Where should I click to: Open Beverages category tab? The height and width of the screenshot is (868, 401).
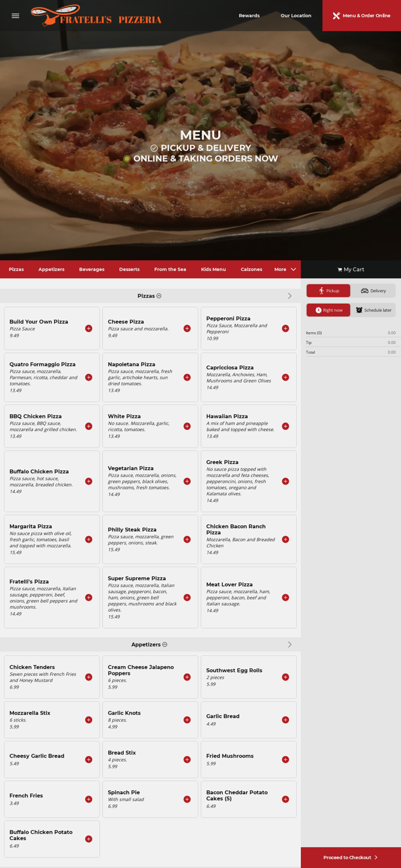92,269
